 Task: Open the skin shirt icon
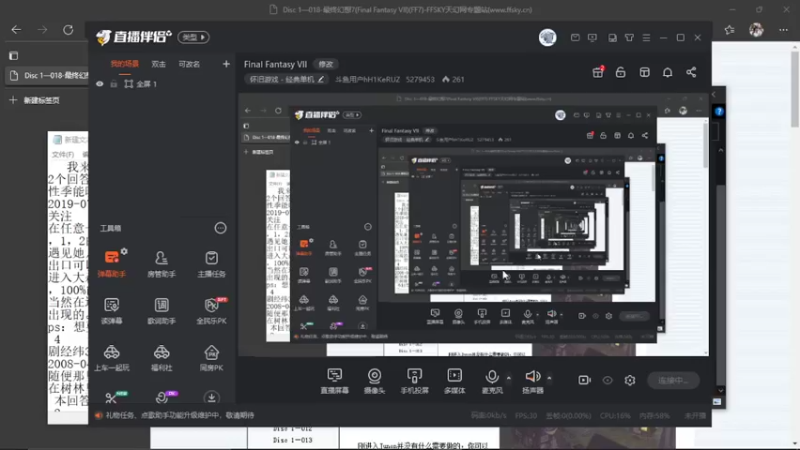click(629, 38)
